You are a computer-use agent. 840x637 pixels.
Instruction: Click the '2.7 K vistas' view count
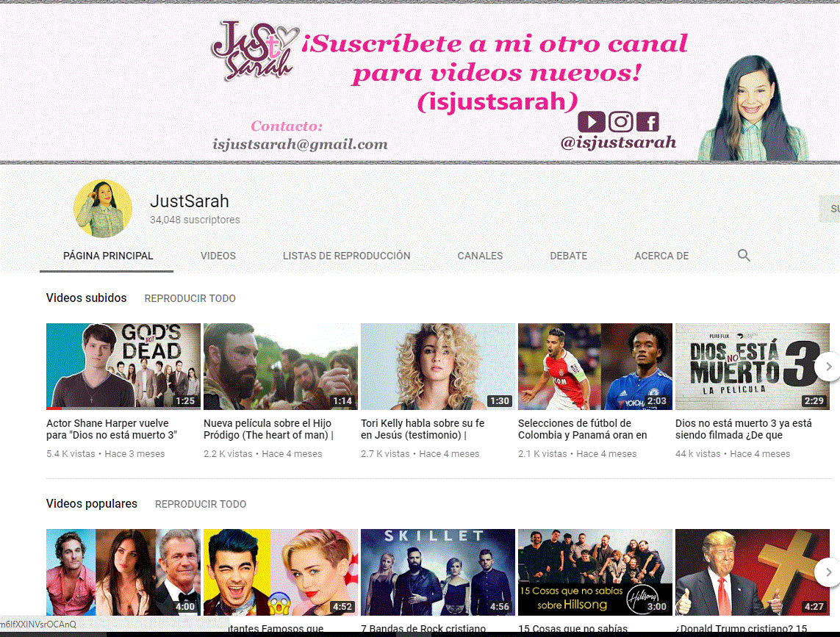coord(385,454)
